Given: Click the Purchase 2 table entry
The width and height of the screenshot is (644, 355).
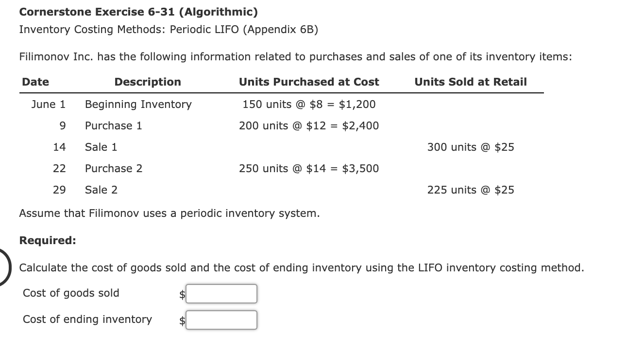Looking at the screenshot, I should [113, 168].
